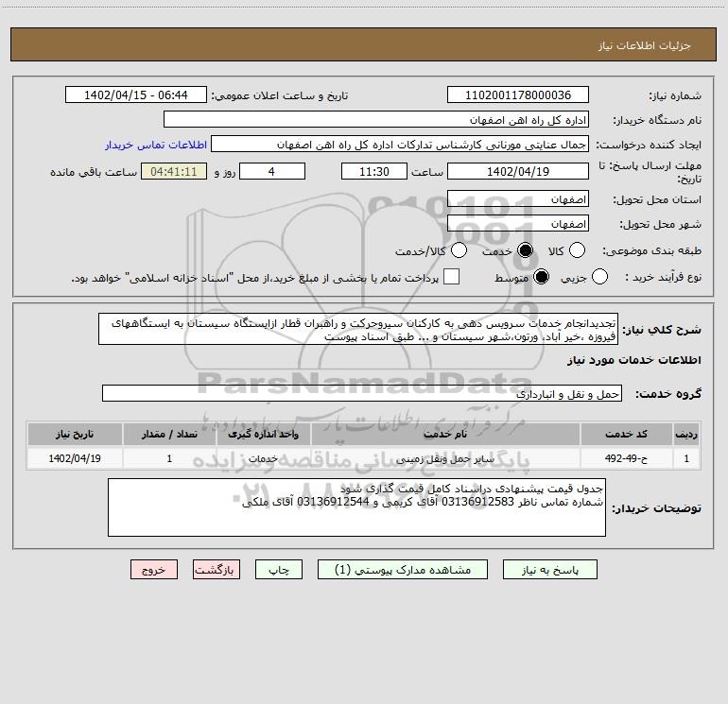Click the deadline date field 1402/04/19
Screen dimensions: 728x704
tap(518, 171)
